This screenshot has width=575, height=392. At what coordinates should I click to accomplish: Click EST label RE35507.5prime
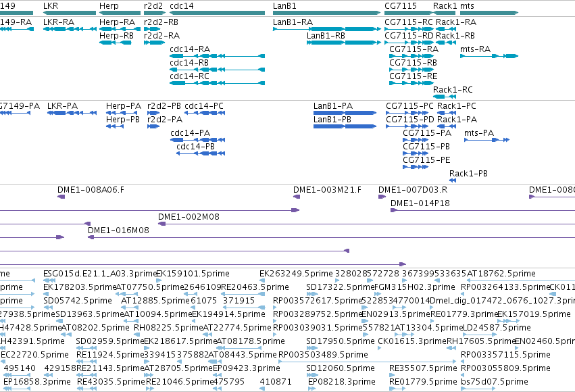coord(423,368)
